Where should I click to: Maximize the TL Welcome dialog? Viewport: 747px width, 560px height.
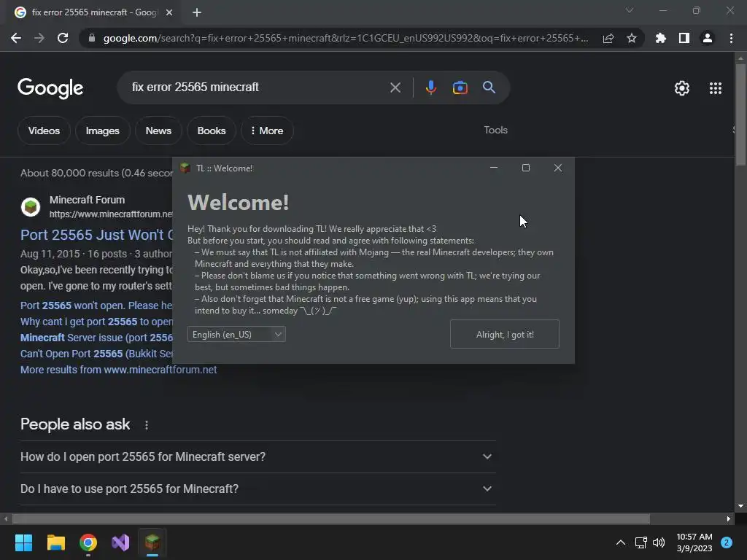526,168
